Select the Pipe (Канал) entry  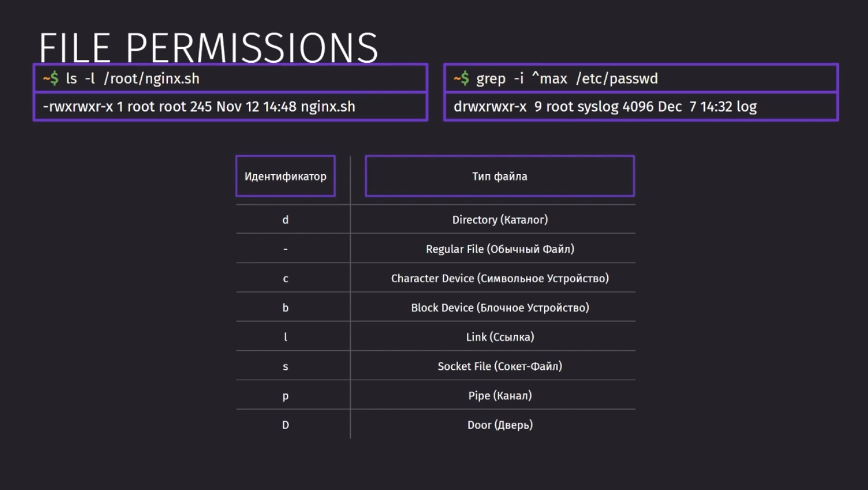coord(500,395)
